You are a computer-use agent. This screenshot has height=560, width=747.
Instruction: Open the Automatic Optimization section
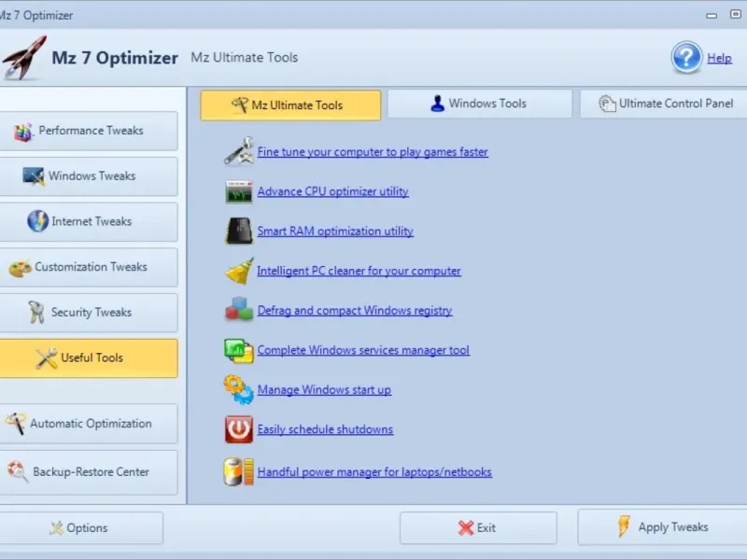[89, 424]
